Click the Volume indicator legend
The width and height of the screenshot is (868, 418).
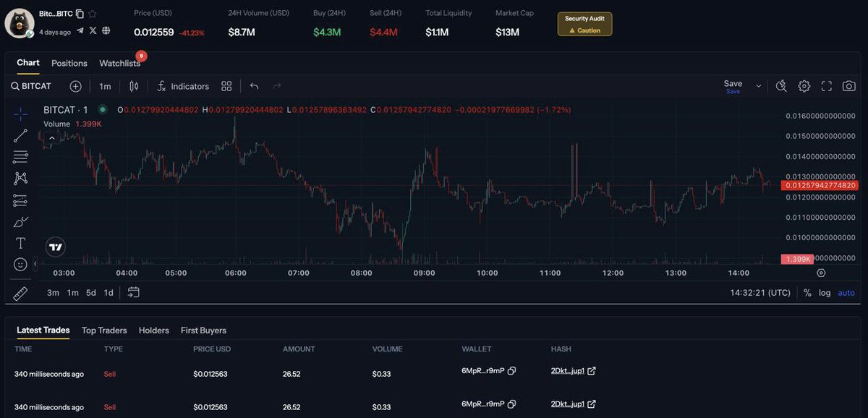[x=56, y=124]
